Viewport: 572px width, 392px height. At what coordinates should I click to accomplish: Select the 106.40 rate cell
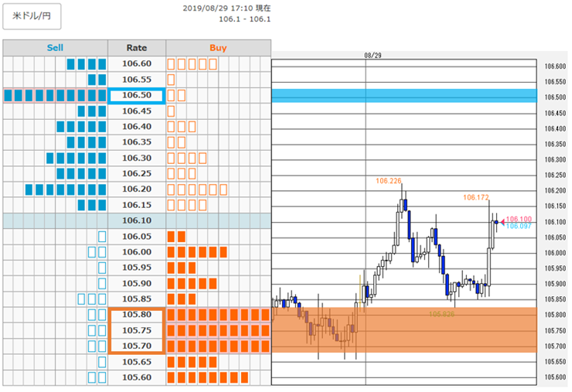137,127
